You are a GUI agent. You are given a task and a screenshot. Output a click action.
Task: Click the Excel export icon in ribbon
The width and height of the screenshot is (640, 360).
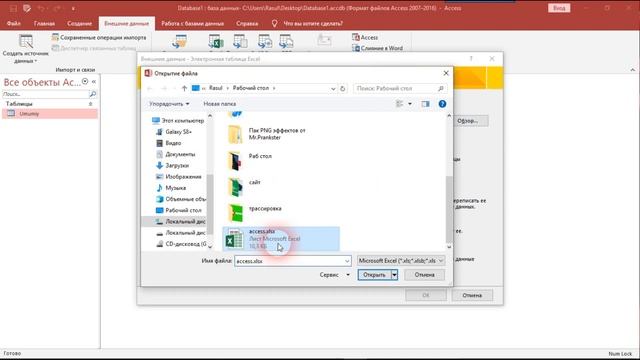click(x=216, y=42)
